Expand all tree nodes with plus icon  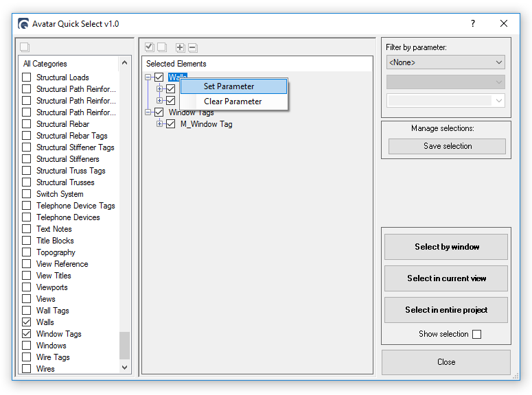point(180,47)
